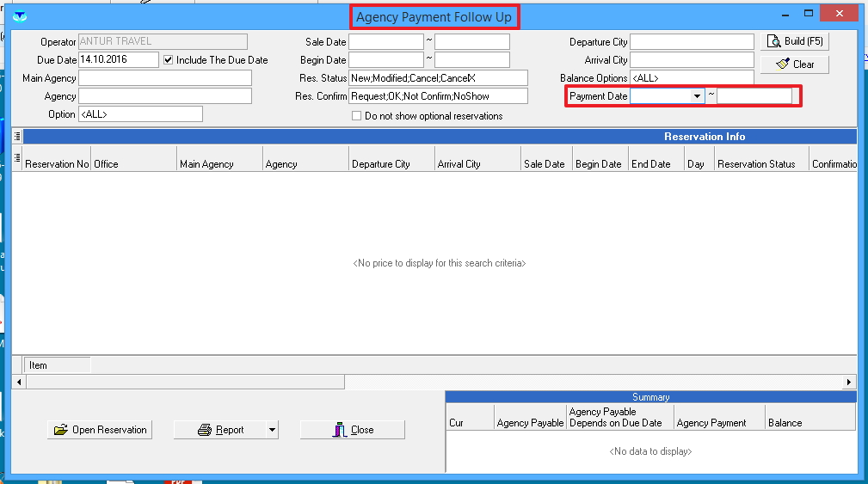Click the horizontal scrollbar right arrow
This screenshot has width=868, height=484.
[849, 382]
